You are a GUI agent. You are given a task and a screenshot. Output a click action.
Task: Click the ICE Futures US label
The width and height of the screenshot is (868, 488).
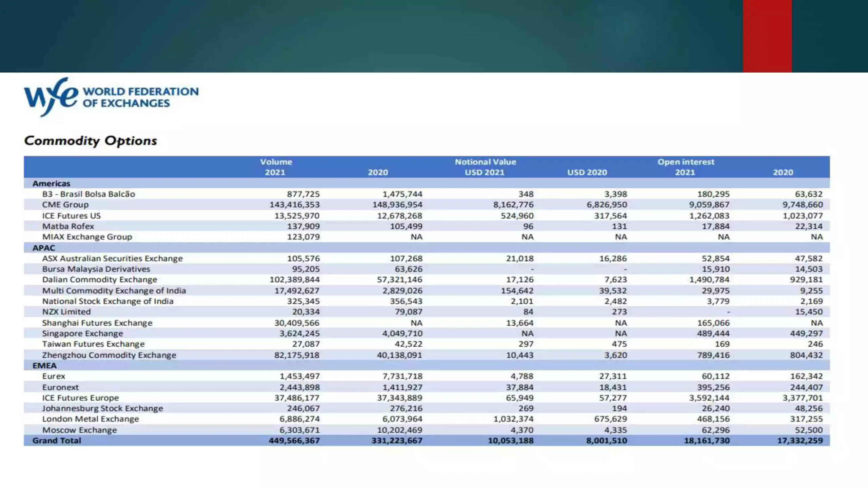71,216
